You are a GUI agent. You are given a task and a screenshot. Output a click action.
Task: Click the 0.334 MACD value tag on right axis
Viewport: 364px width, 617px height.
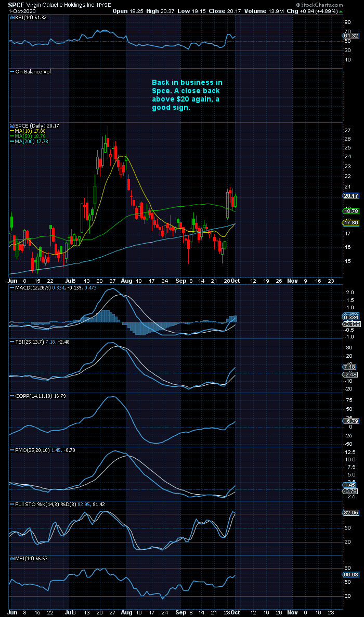[350, 317]
